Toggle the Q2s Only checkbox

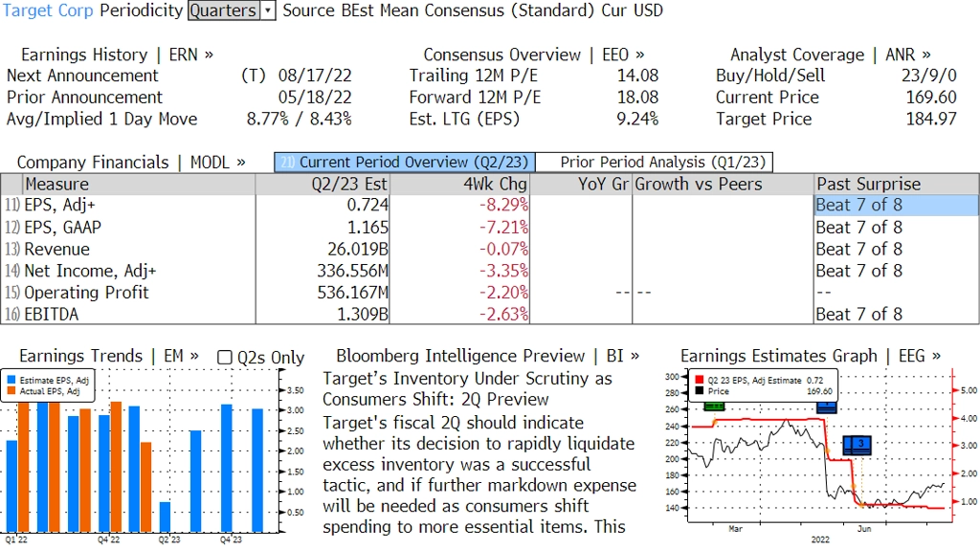click(x=224, y=358)
